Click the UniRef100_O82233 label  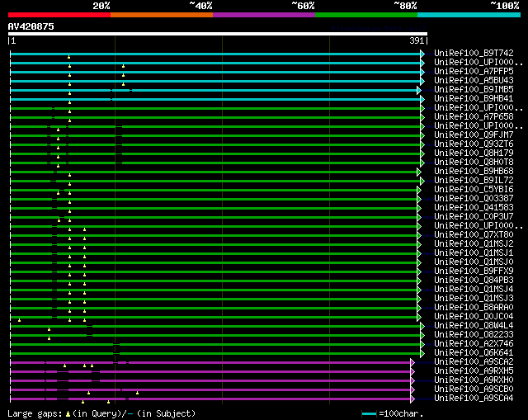coord(474,335)
